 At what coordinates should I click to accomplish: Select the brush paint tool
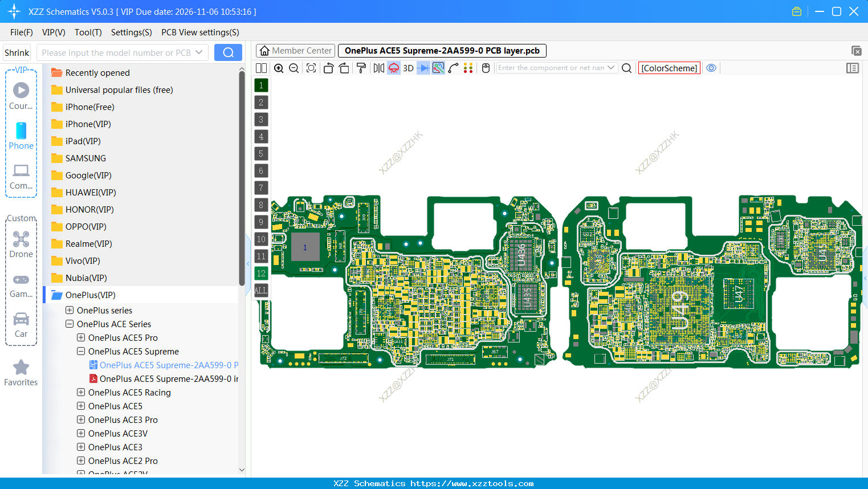click(x=361, y=68)
